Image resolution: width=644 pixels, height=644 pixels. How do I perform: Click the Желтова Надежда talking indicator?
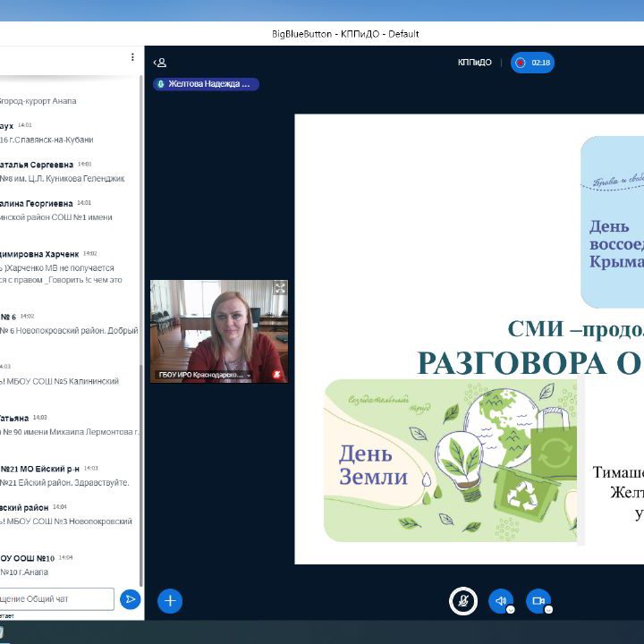[x=206, y=84]
